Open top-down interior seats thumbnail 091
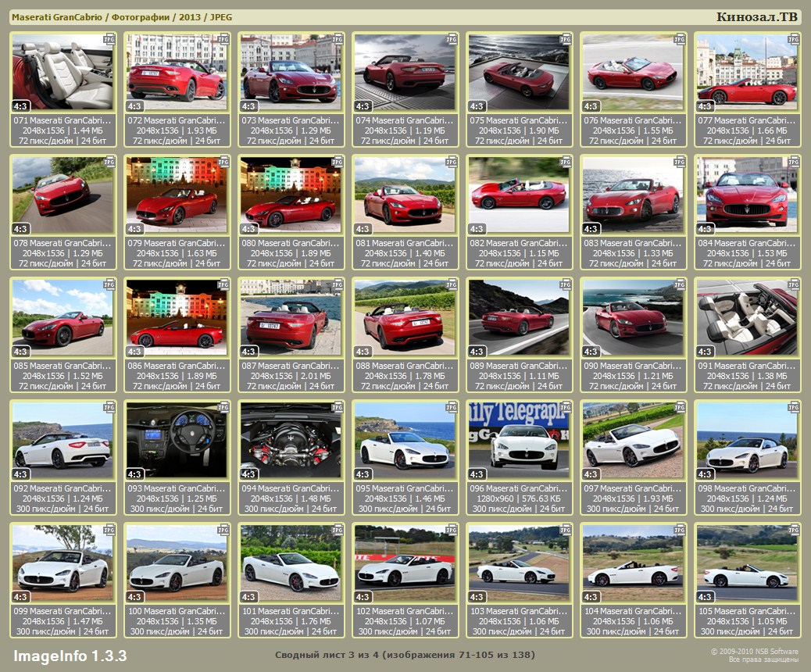 (747, 317)
